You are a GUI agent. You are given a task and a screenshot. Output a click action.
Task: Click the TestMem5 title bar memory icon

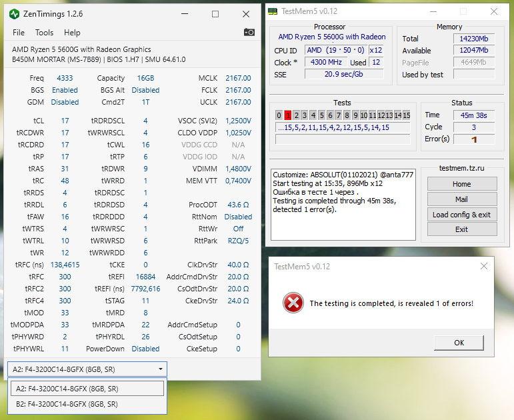273,11
